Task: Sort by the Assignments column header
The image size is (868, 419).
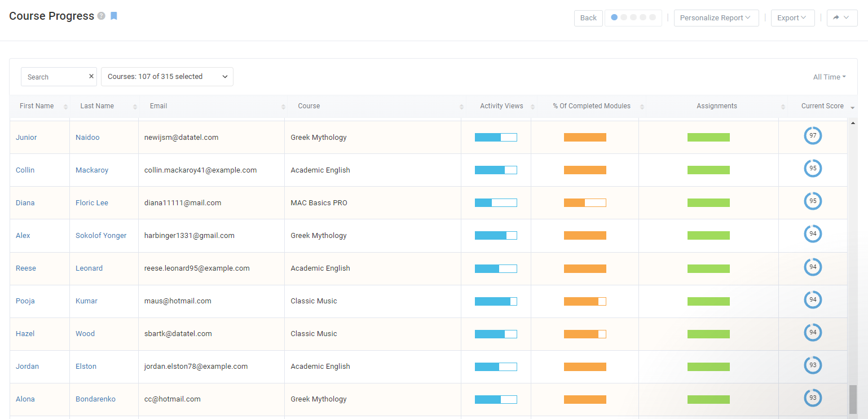Action: point(716,106)
